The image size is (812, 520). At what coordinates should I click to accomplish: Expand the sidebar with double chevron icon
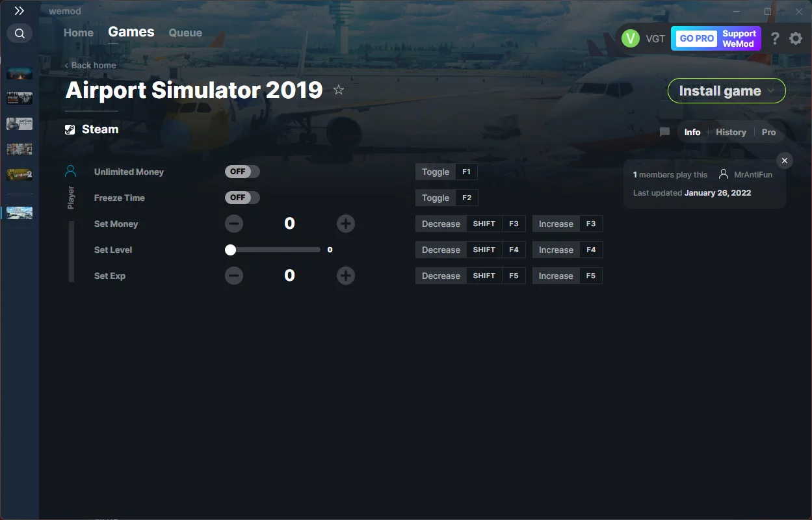20,11
